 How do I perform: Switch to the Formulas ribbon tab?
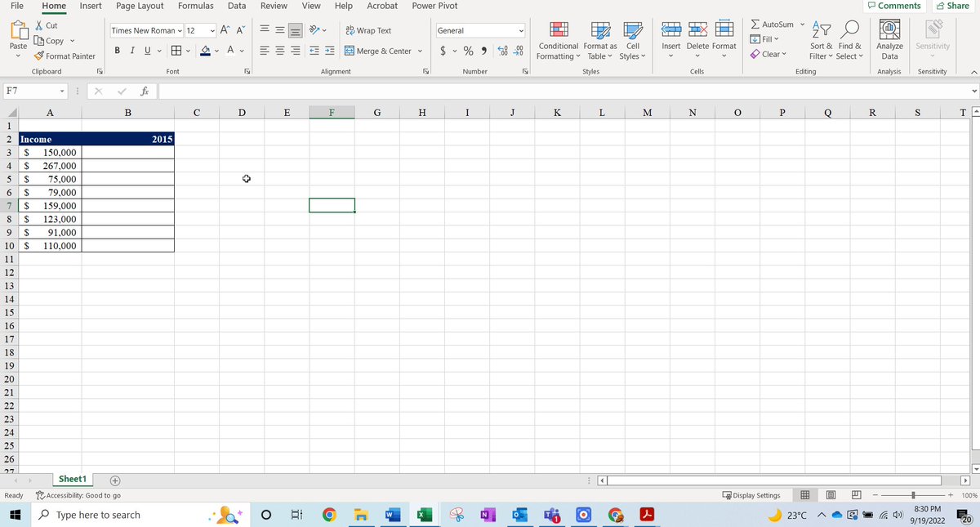pos(195,6)
